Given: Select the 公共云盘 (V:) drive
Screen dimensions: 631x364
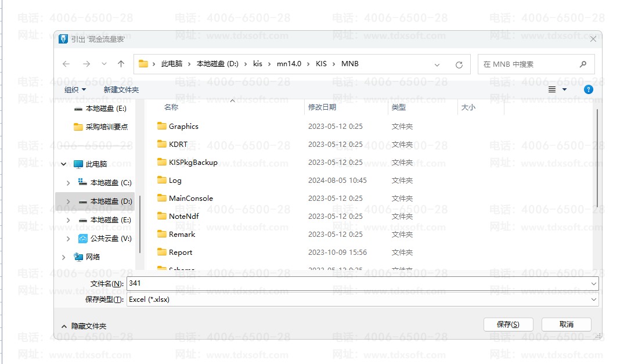Looking at the screenshot, I should tap(110, 239).
